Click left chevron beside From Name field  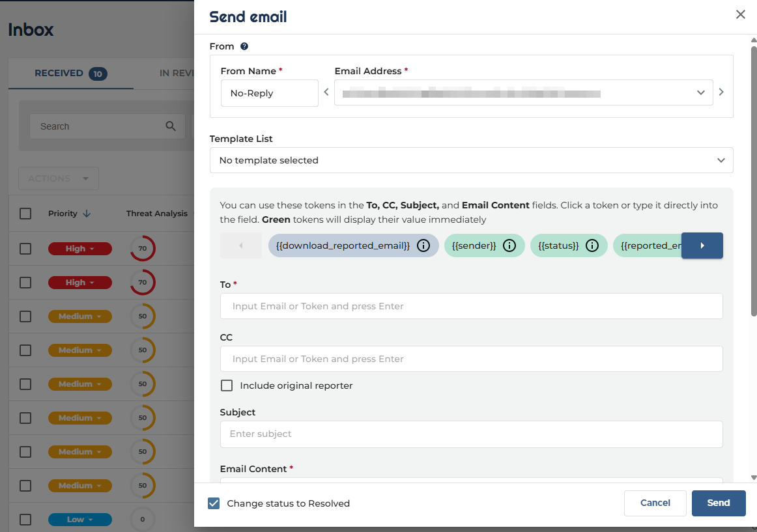tap(326, 92)
